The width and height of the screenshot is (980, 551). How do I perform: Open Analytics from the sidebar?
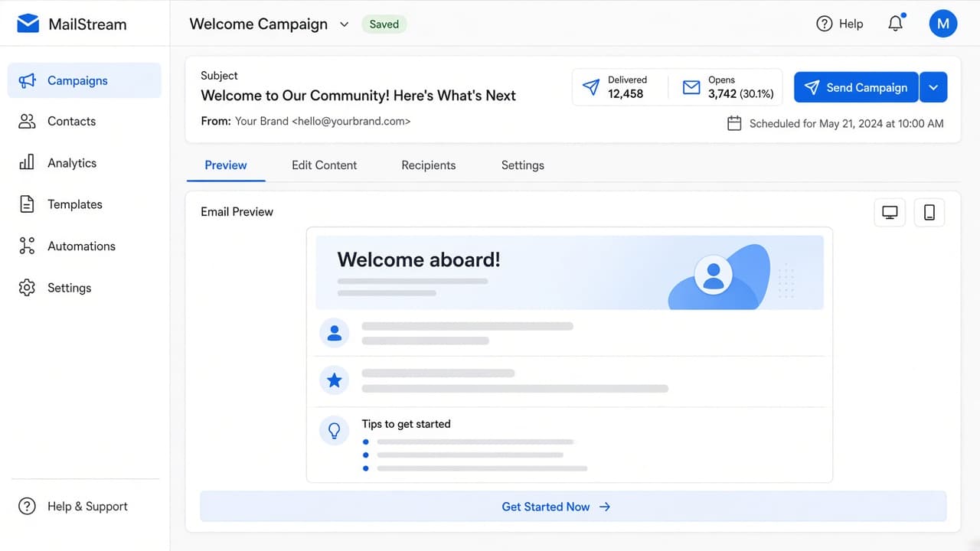[84, 162]
